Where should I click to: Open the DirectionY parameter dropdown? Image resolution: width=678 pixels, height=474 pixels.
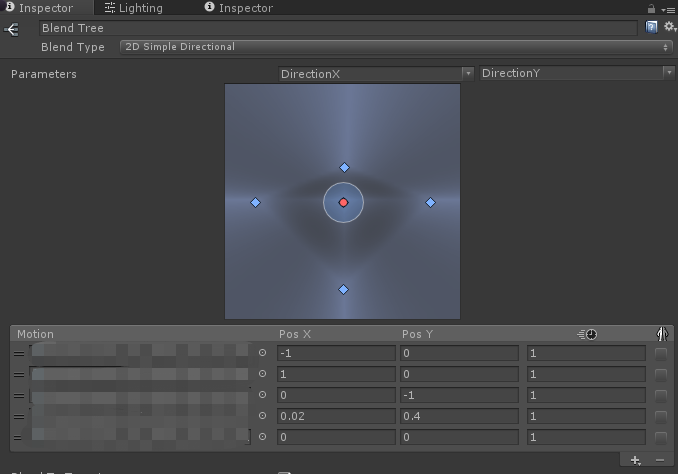coord(577,73)
